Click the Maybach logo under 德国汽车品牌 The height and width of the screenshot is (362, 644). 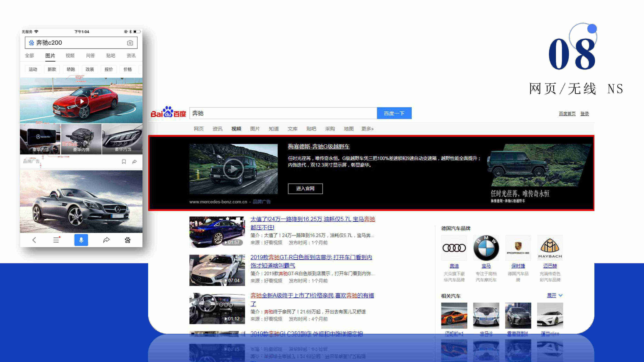click(550, 248)
